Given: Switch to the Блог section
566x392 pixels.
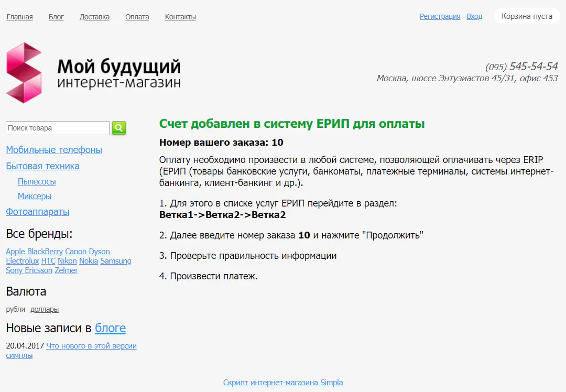Looking at the screenshot, I should point(56,16).
